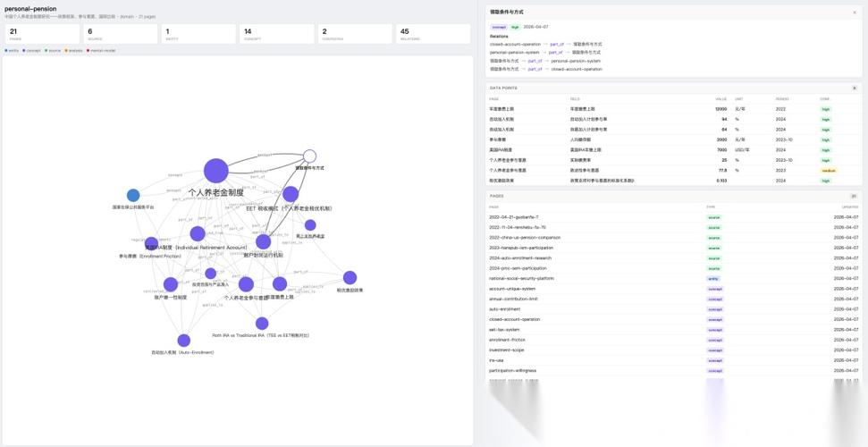Click the Data Points count badge
Screen dimensions: 868x447
855,88
